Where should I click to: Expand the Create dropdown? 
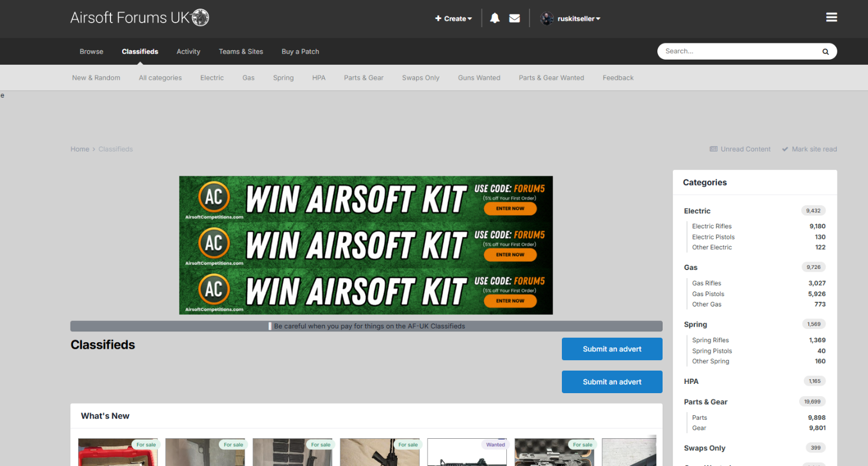point(454,19)
